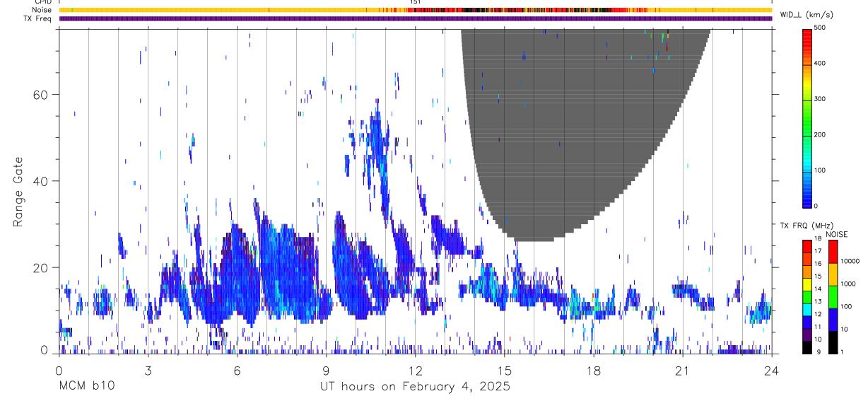Screen dimensions: 868x401
Task: Click the 1000 label on noise legend
Action: (848, 284)
